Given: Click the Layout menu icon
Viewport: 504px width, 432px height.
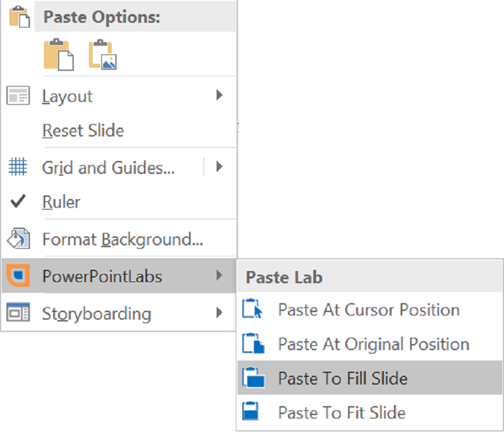Looking at the screenshot, I should coord(18,96).
